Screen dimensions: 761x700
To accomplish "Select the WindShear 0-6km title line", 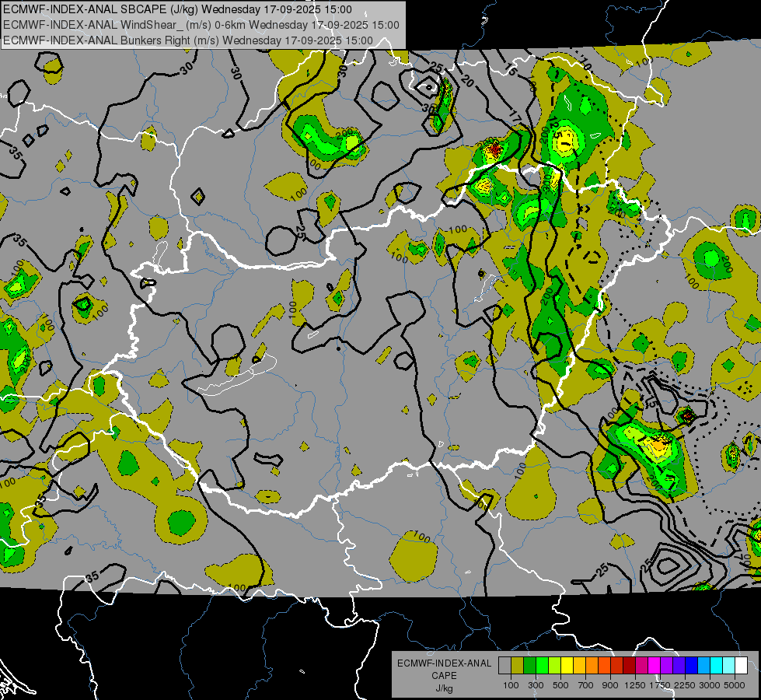I will click(201, 24).
